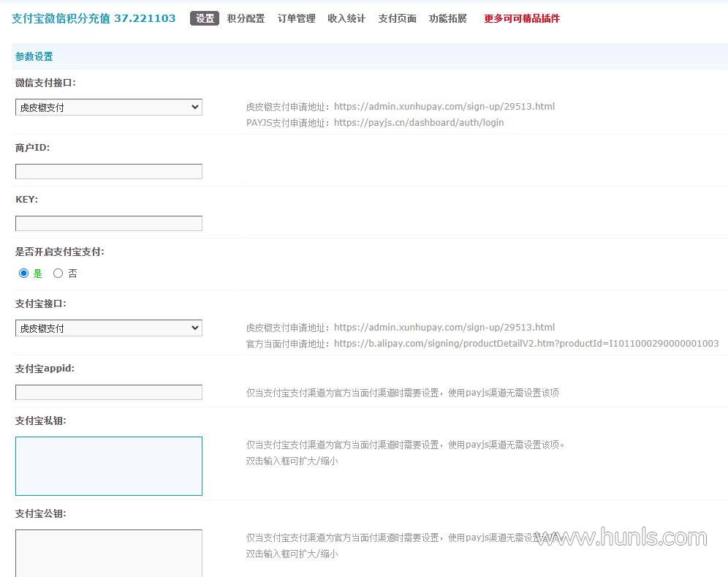
Task: Switch to the 积分配置 tab
Action: [246, 18]
